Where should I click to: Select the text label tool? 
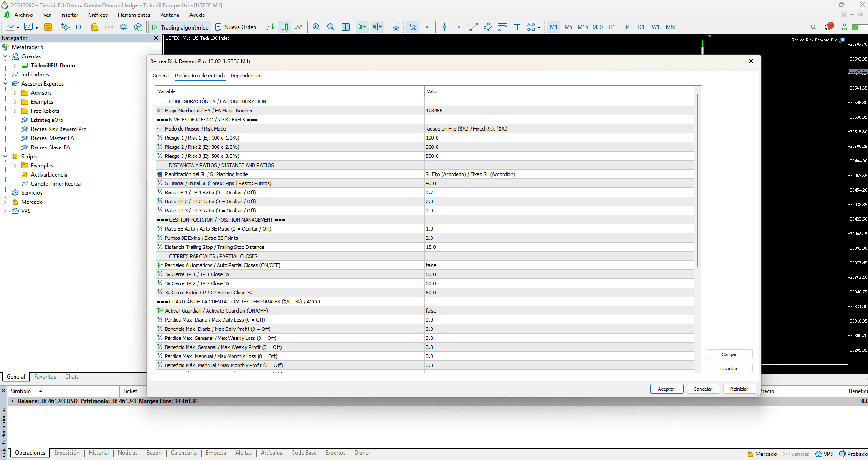pos(517,27)
